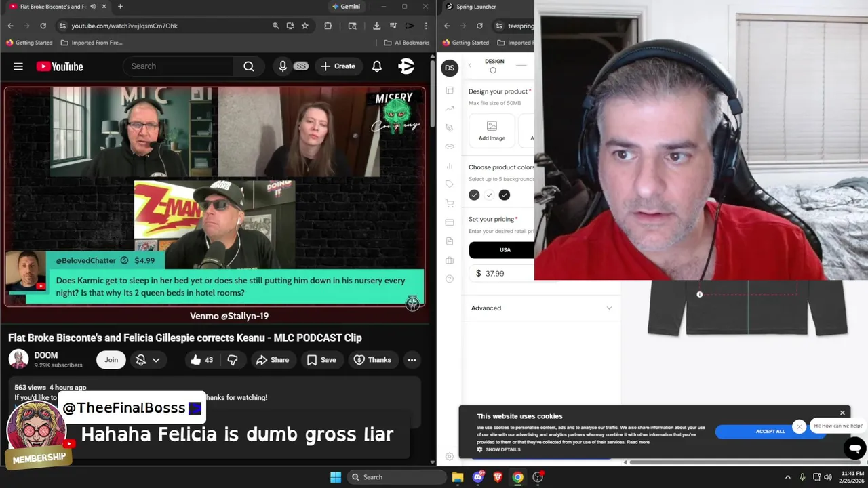
Task: Open YouTube notifications bell in header
Action: (377, 66)
